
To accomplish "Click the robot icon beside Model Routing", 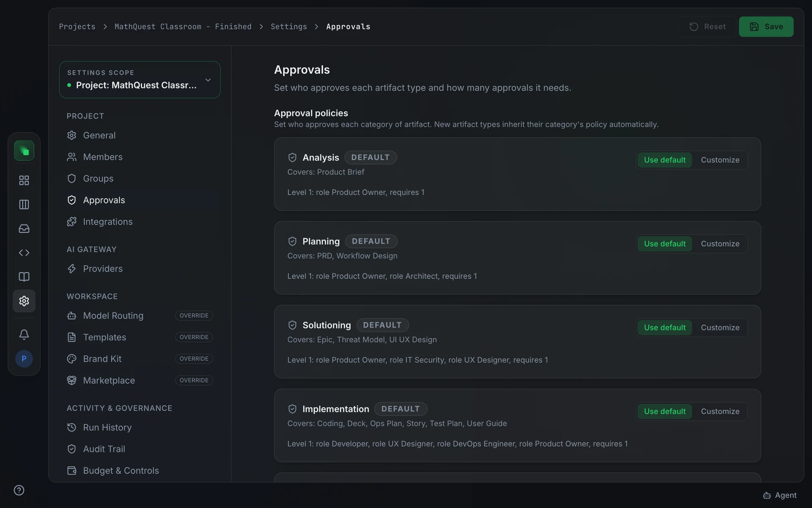I will (72, 315).
